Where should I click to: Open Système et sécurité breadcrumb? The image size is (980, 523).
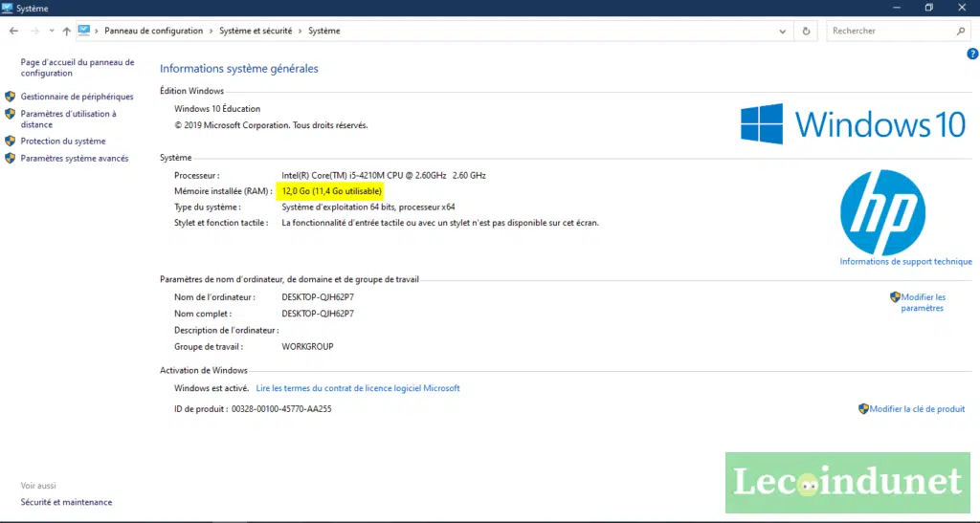[x=256, y=31]
